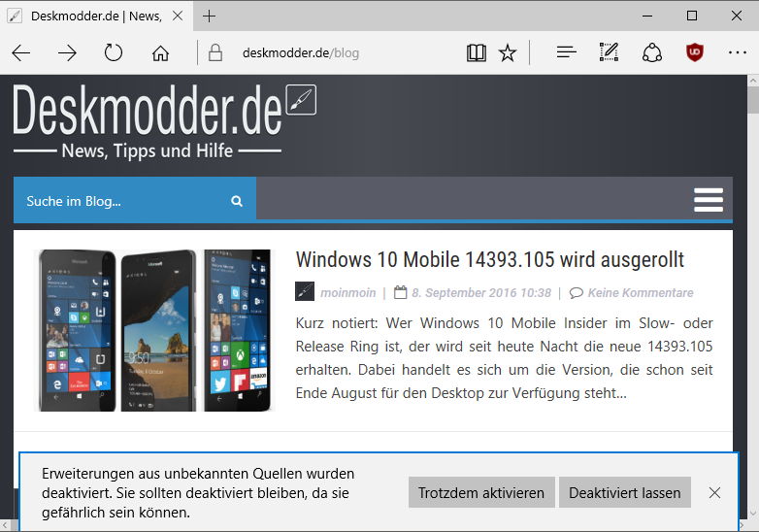
Task: Click the News, Tipps und Hilfe tagline
Action: click(148, 150)
